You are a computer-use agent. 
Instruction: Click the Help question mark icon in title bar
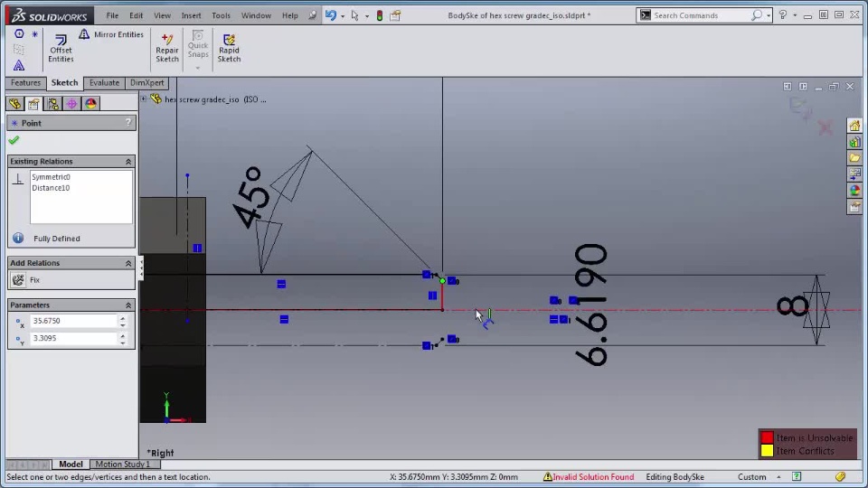click(783, 15)
